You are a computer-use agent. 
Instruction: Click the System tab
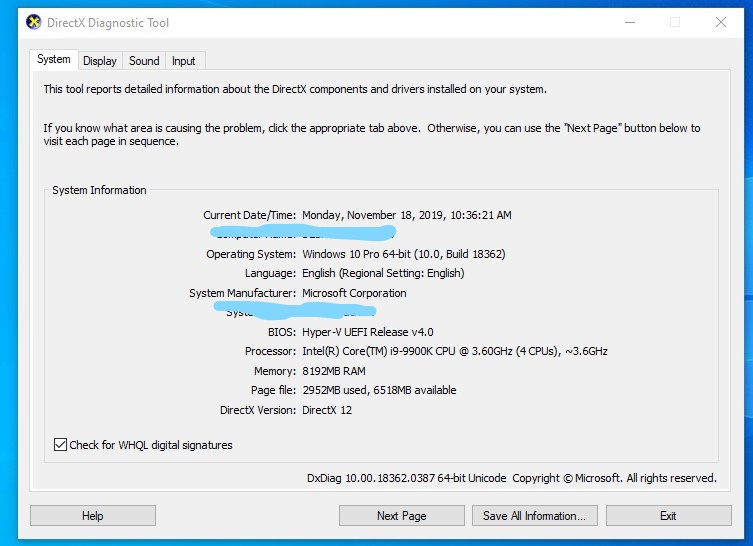point(54,60)
